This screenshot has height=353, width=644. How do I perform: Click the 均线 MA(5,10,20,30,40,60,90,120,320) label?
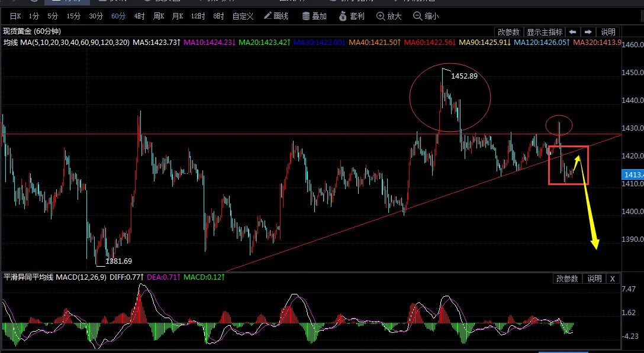[x=66, y=43]
